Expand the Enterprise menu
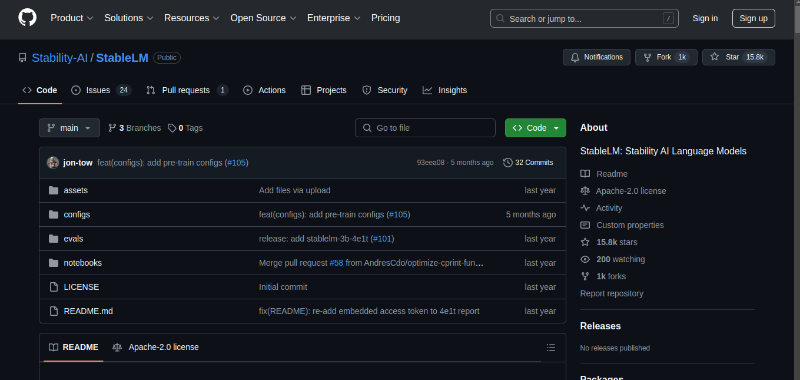The height and width of the screenshot is (380, 800). [333, 18]
